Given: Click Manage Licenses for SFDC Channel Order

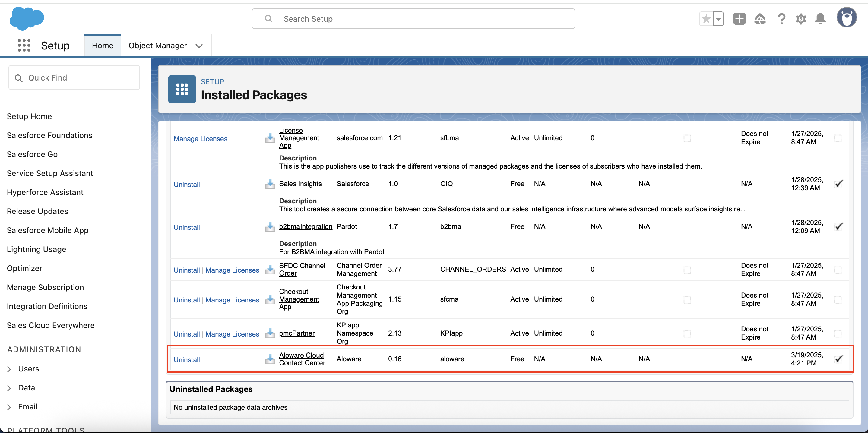Looking at the screenshot, I should click(232, 270).
